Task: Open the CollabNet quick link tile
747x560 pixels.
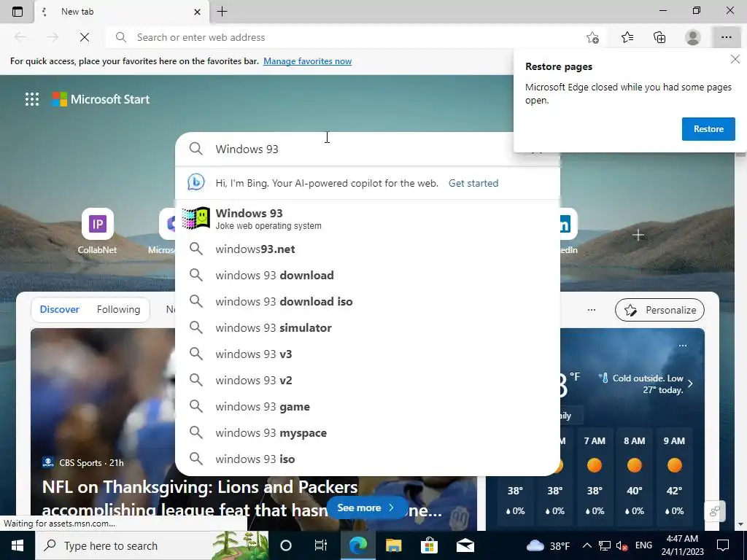Action: pos(97,231)
